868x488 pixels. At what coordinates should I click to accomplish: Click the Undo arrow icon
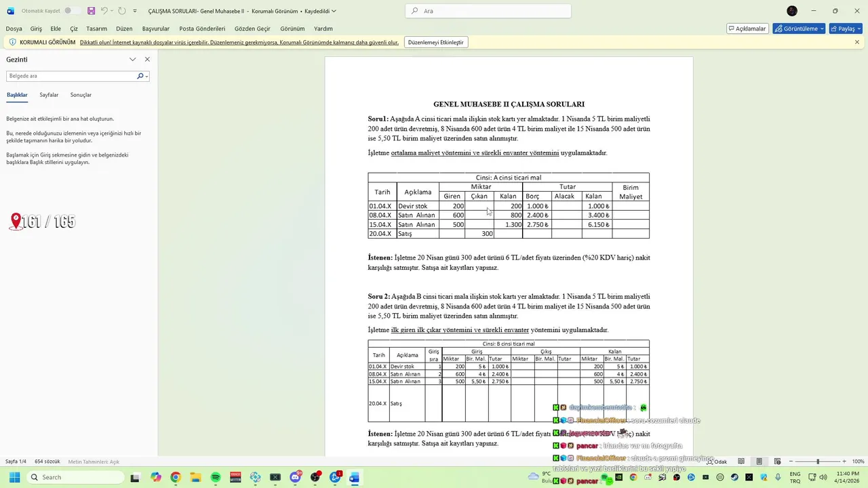(x=104, y=11)
